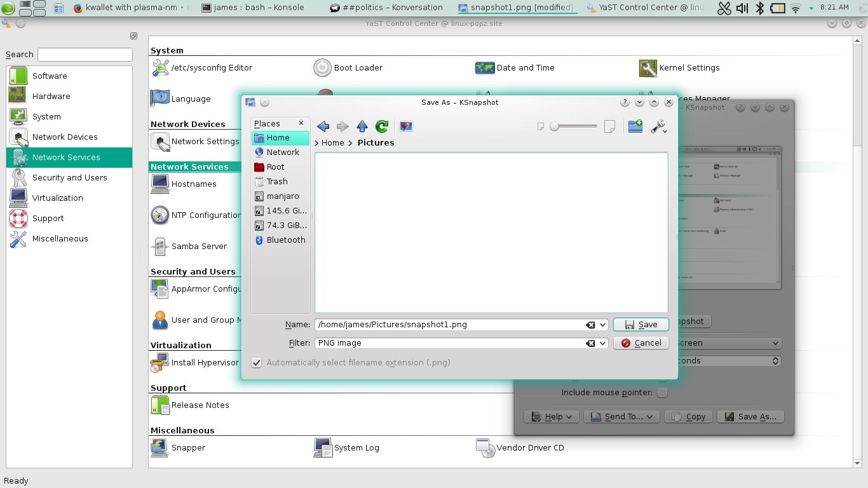Select manjaro volume in Places
This screenshot has height=488, width=868.
[x=280, y=196]
